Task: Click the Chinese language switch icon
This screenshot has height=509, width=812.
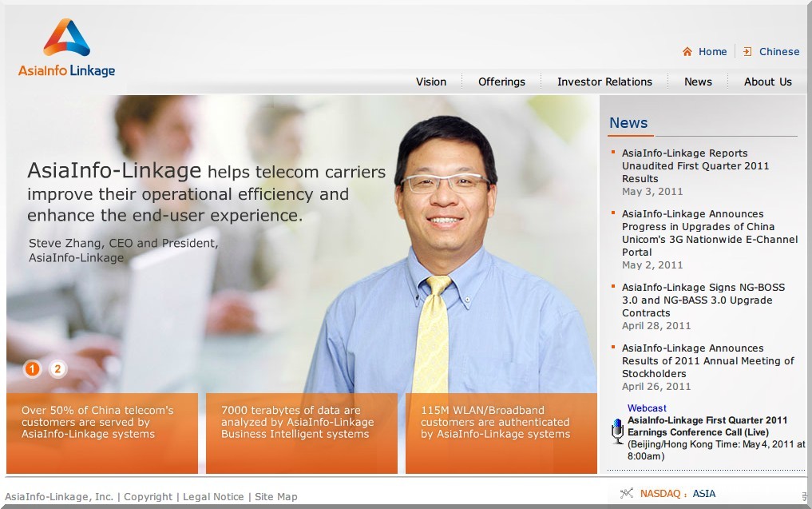Action: pyautogui.click(x=747, y=52)
